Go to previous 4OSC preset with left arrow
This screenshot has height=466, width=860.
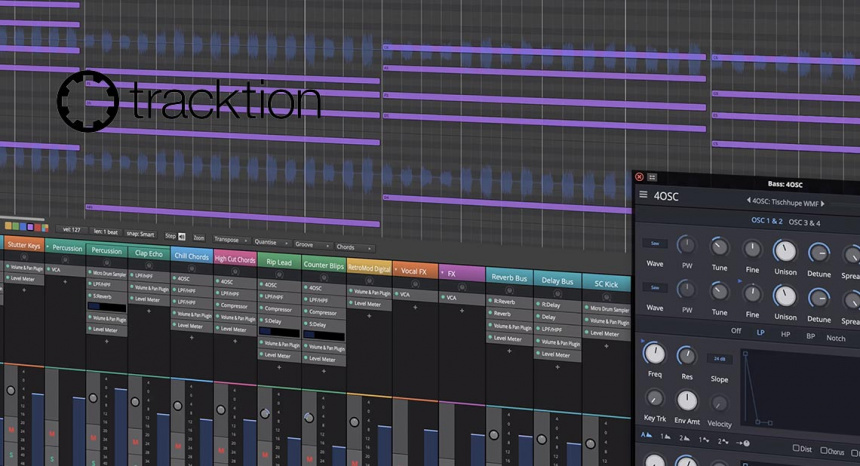pyautogui.click(x=749, y=201)
